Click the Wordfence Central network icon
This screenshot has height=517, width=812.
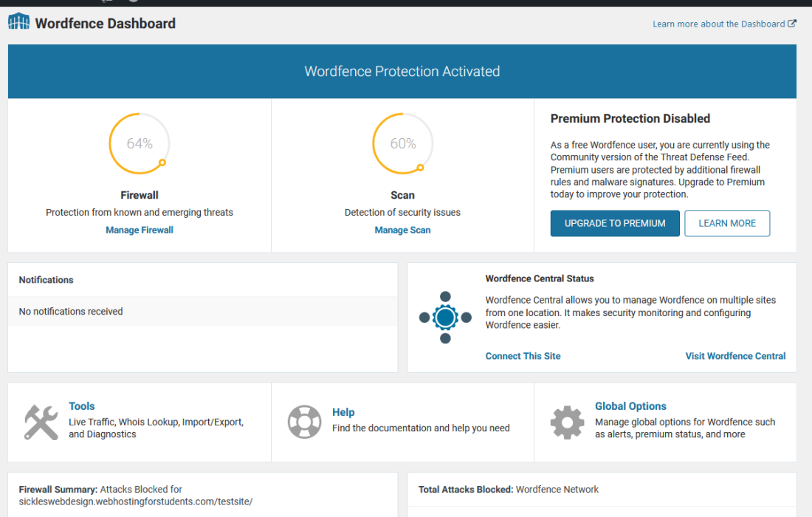445,318
